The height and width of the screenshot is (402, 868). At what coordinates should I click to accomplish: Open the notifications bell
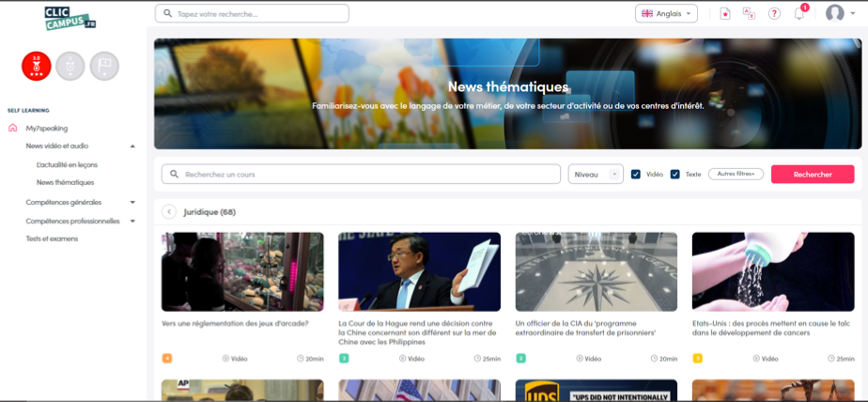point(799,13)
